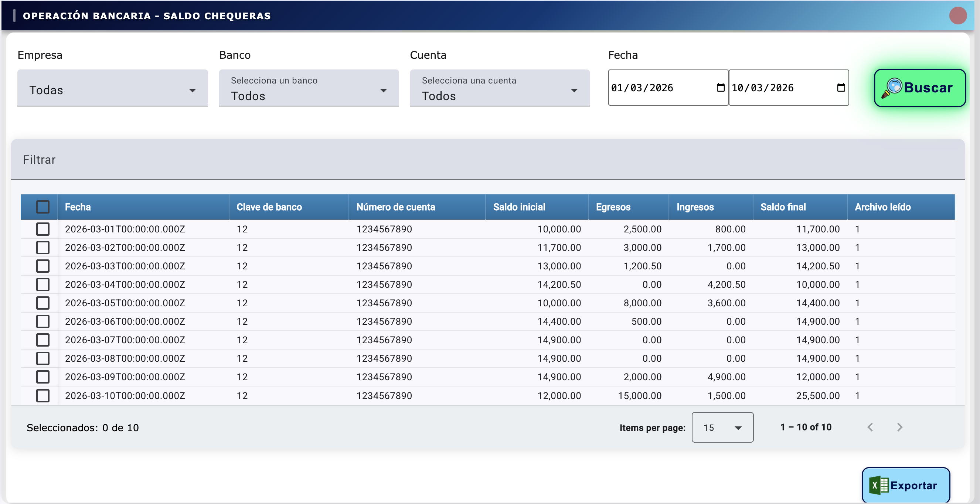
Task: Click the Saldo final column header
Action: coord(783,207)
